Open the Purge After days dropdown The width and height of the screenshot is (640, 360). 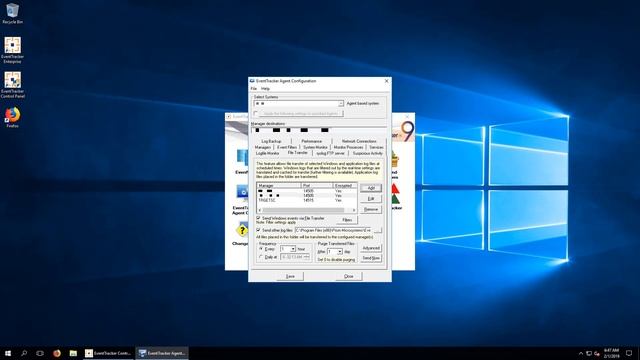tap(340, 251)
